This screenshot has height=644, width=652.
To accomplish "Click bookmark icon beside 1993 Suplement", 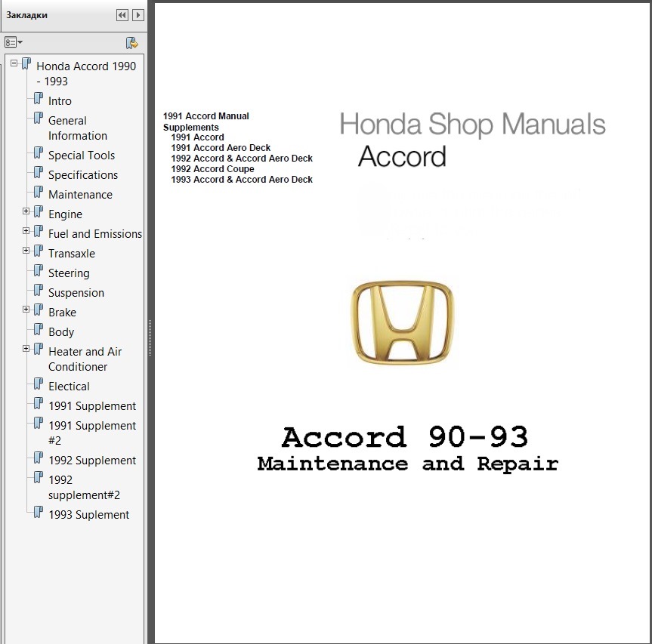I will (x=39, y=513).
